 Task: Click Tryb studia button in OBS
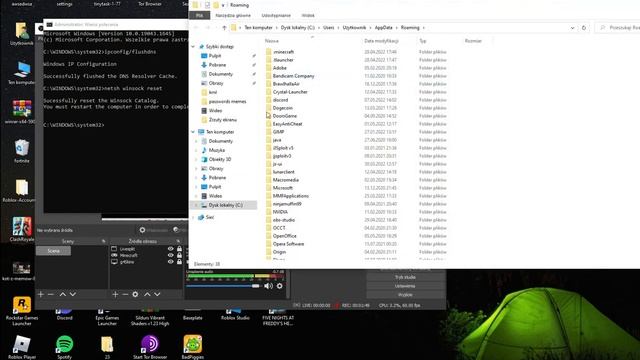[405, 278]
